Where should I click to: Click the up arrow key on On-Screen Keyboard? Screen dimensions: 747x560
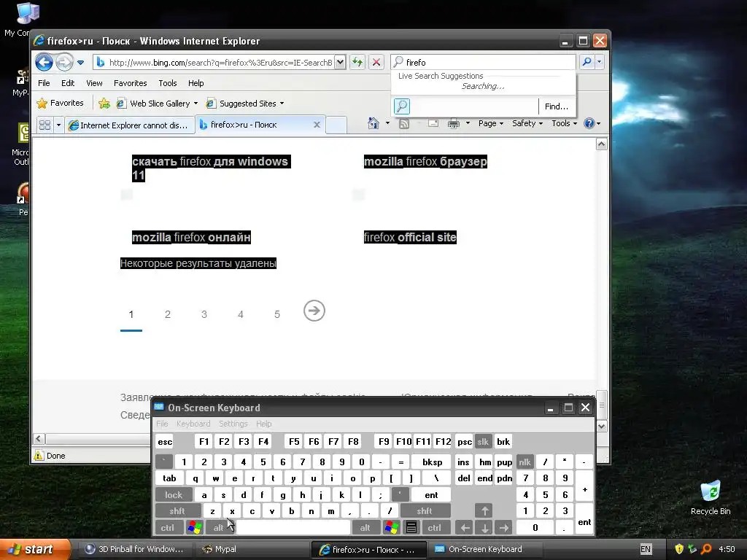click(x=484, y=511)
